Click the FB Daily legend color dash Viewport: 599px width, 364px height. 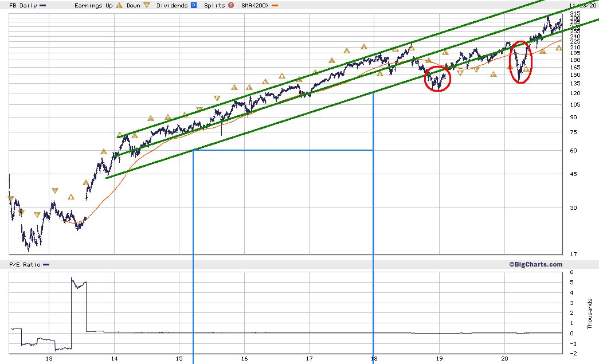click(43, 6)
